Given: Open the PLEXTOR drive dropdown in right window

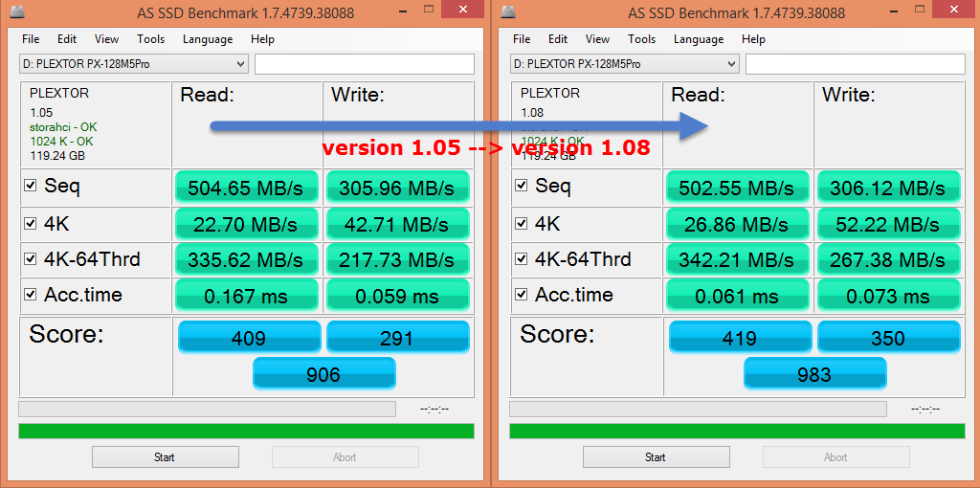Looking at the screenshot, I should click(731, 64).
